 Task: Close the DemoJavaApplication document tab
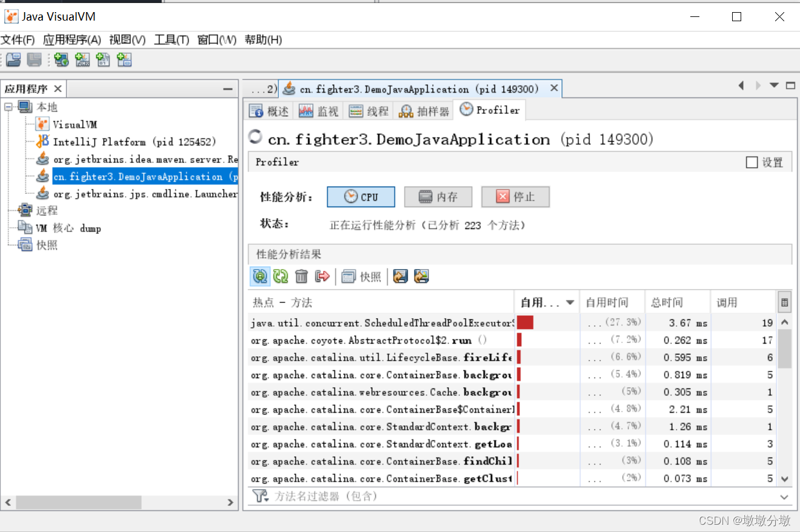pyautogui.click(x=554, y=88)
